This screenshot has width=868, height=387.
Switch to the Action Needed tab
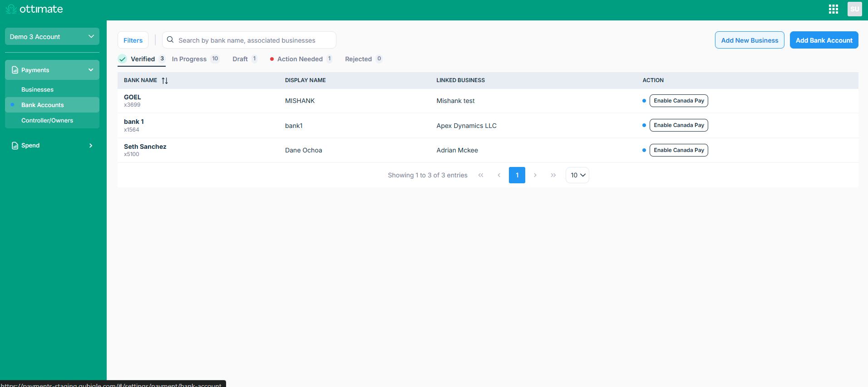pyautogui.click(x=301, y=59)
